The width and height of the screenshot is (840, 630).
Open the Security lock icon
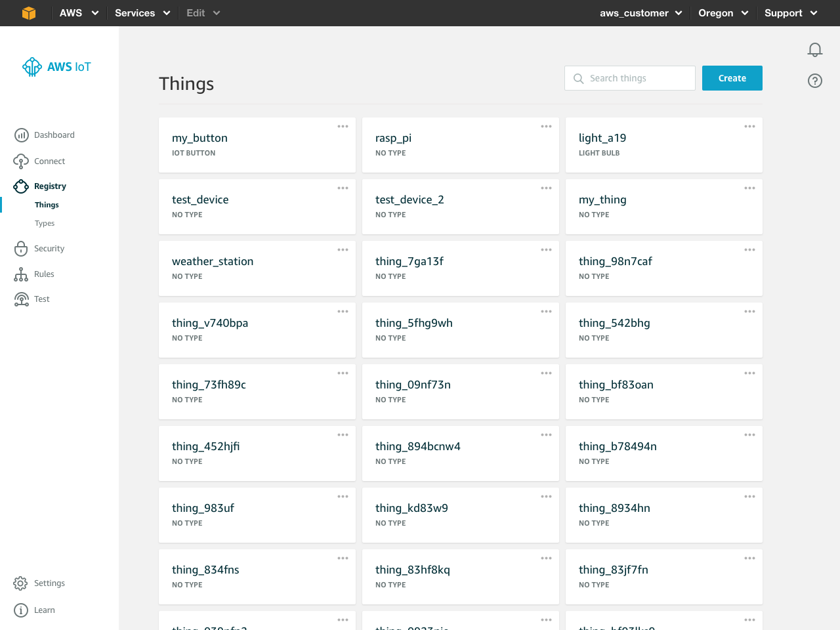click(21, 249)
